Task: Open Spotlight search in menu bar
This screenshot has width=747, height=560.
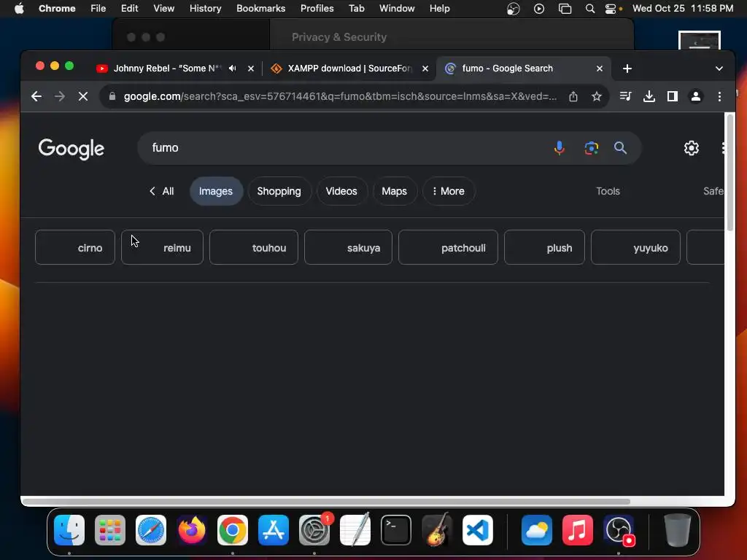Action: tap(589, 9)
